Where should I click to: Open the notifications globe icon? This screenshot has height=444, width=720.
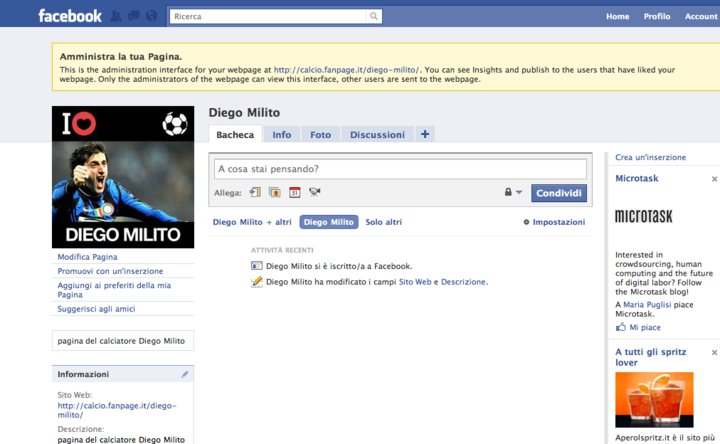(x=152, y=17)
